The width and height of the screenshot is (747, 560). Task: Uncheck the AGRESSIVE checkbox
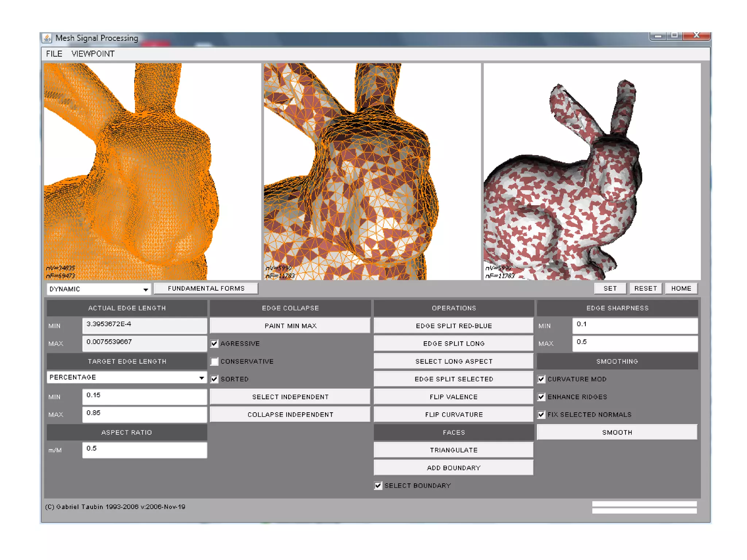214,343
